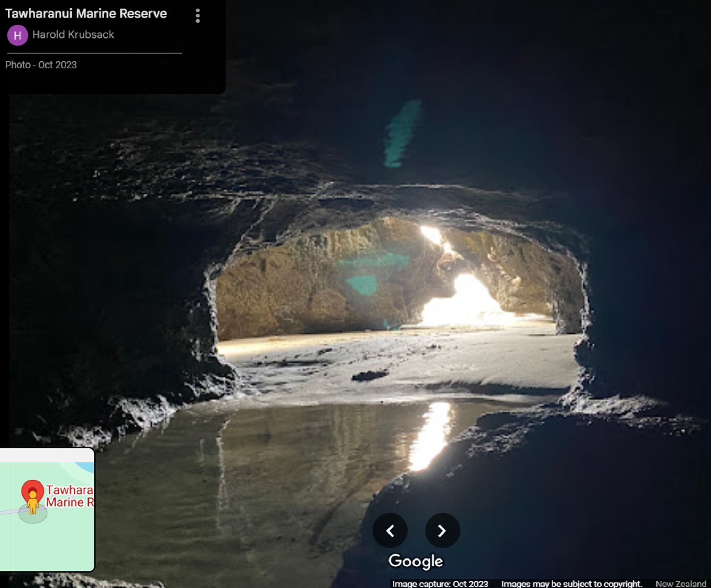Go to the previous photo arrow
The width and height of the screenshot is (711, 588).
pos(390,530)
